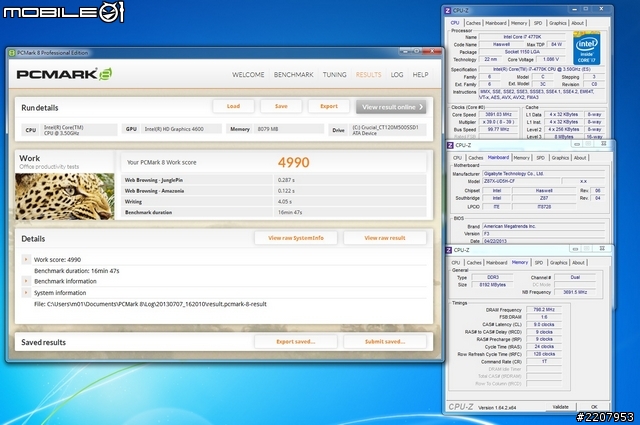Click the result file path text
The height and width of the screenshot is (425, 640).
150,304
